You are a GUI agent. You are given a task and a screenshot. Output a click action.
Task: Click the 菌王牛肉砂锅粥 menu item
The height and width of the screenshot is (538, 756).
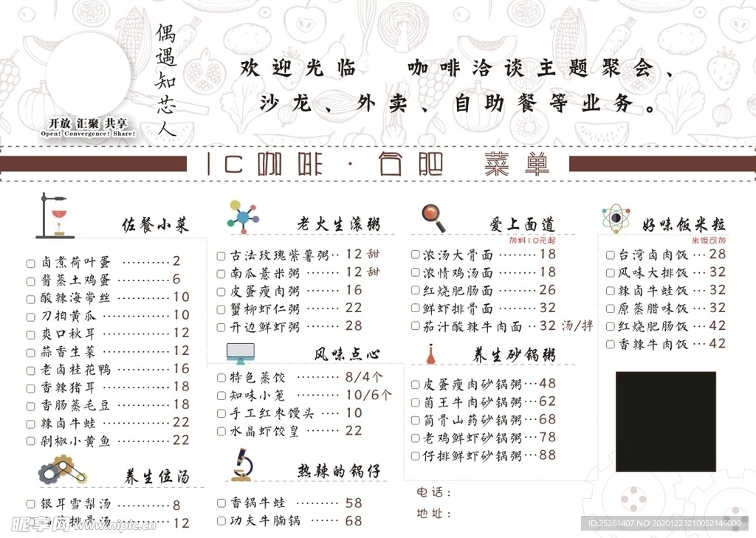click(472, 402)
